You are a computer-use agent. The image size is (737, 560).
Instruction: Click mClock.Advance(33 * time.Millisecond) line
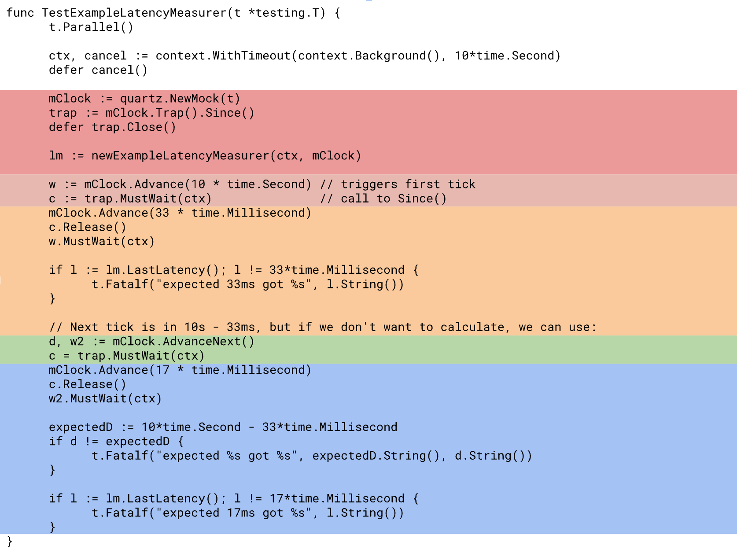[x=180, y=213]
